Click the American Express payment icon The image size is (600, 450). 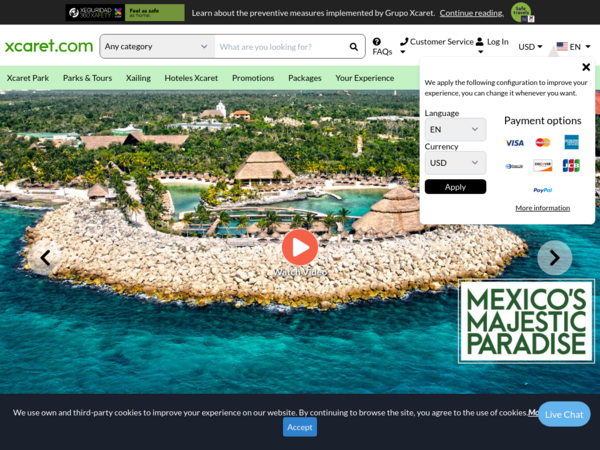(x=571, y=142)
